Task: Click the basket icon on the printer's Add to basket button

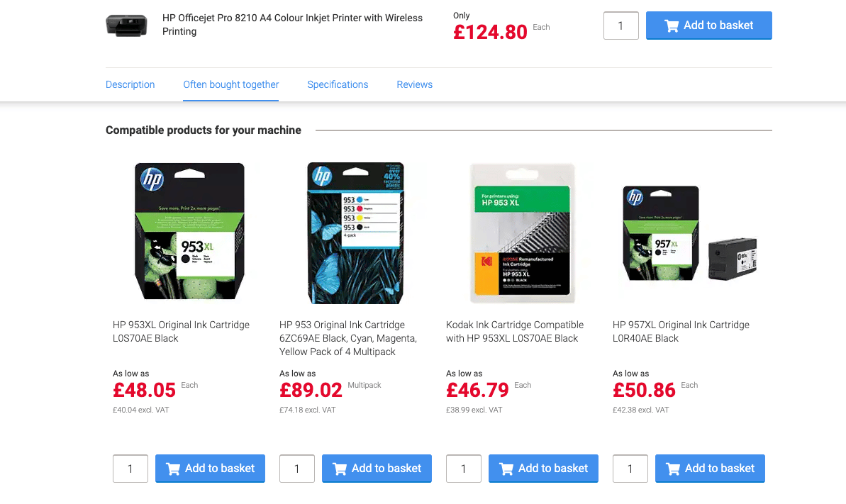Action: click(671, 26)
